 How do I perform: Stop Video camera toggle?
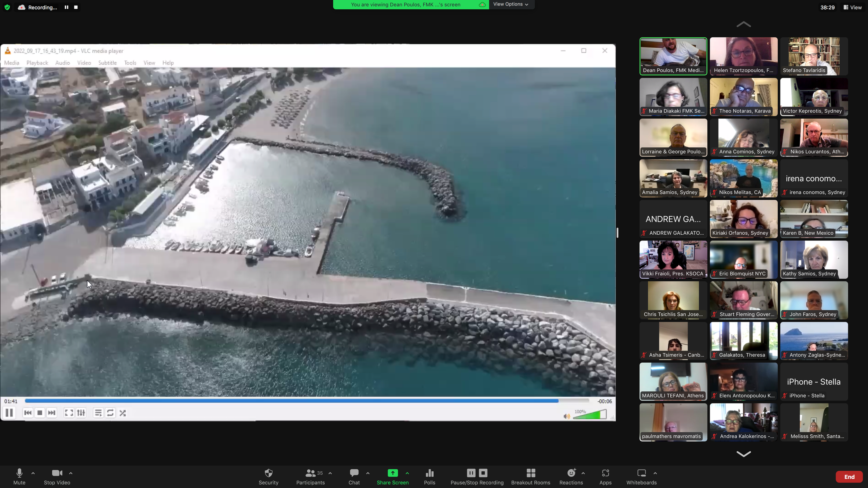click(57, 476)
